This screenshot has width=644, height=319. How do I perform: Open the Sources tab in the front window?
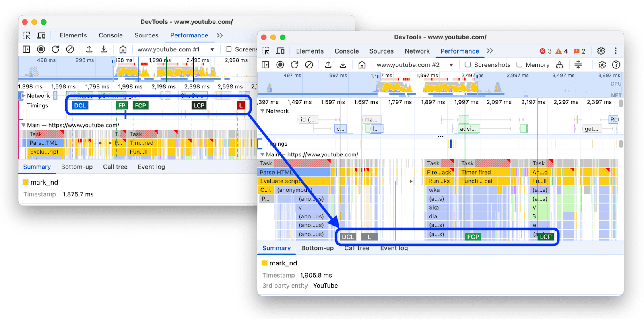(382, 51)
